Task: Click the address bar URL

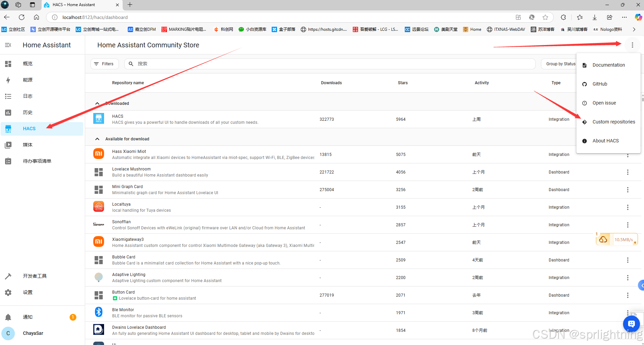Action: pos(95,17)
